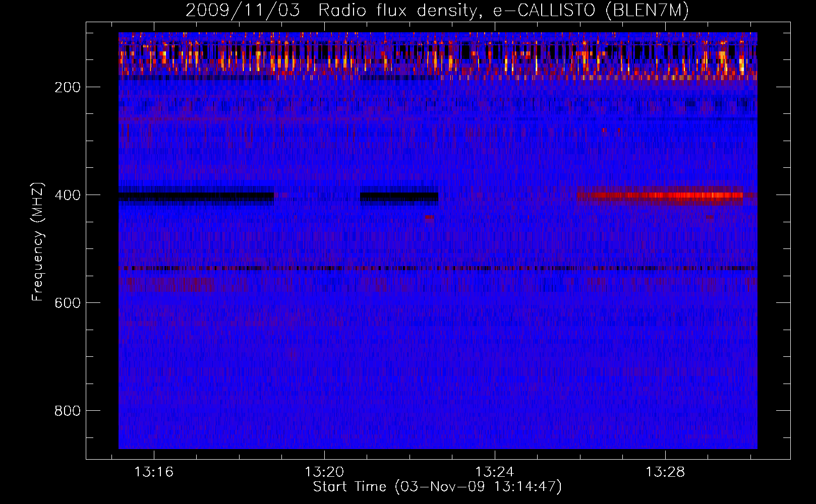Click the 13:28 time tick label
816x504 pixels.
pos(666,472)
